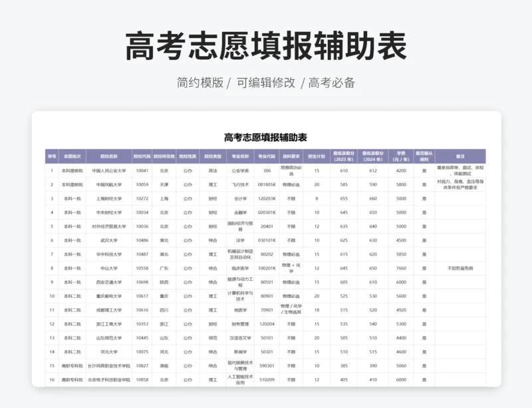This screenshot has height=408, width=532.
Task: Click the '中央财经大学' cell
Action: pyautogui.click(x=109, y=213)
